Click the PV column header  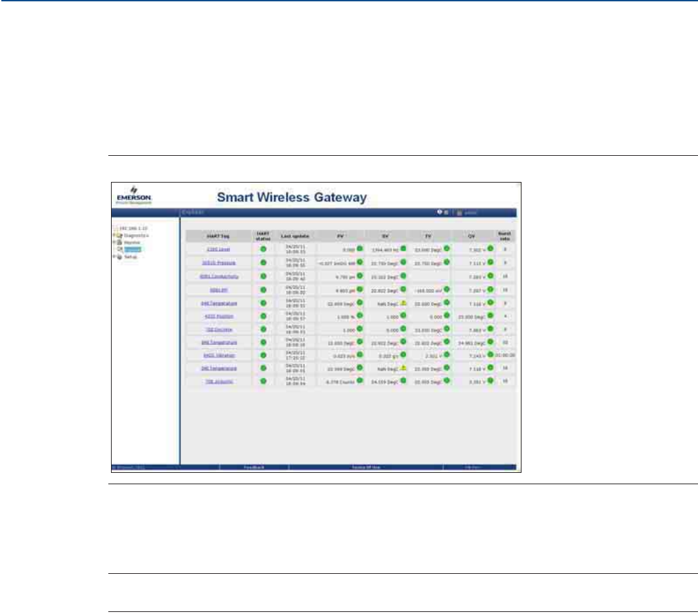340,236
